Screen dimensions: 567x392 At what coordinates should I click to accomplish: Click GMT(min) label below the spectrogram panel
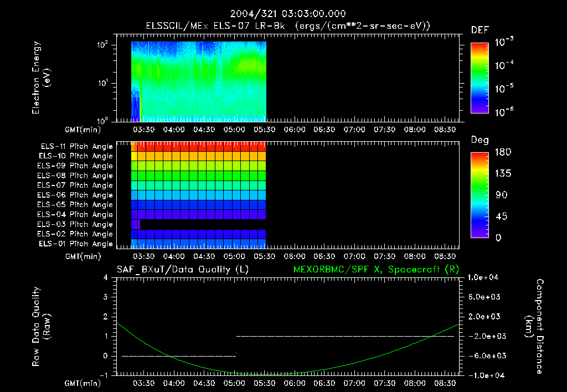(x=83, y=130)
